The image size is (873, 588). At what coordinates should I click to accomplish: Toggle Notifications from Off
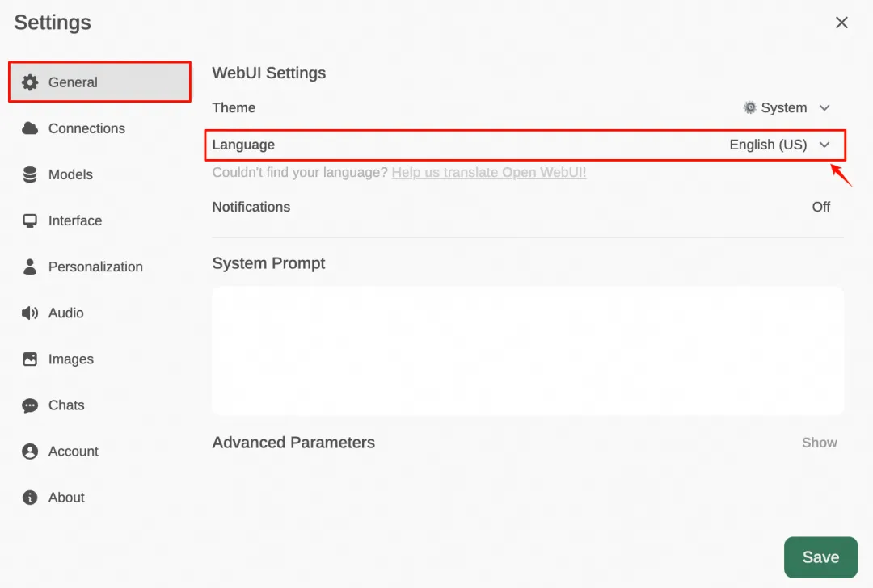click(x=820, y=207)
